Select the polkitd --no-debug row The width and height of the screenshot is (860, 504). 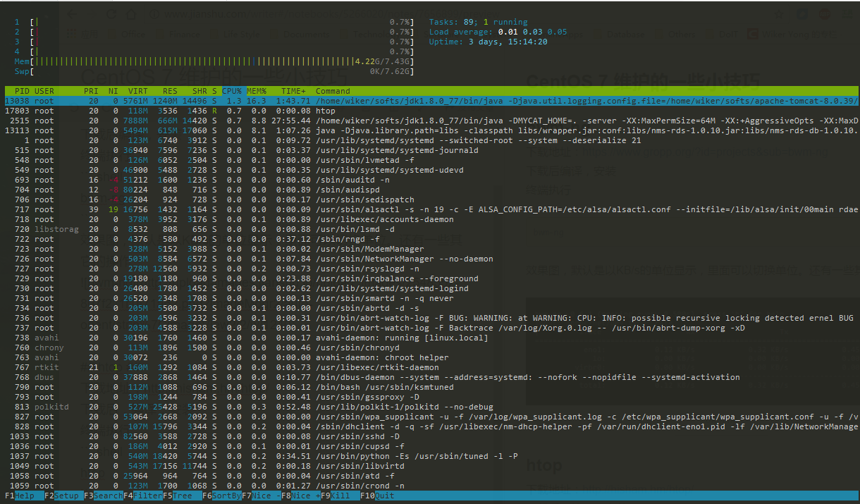(430, 407)
